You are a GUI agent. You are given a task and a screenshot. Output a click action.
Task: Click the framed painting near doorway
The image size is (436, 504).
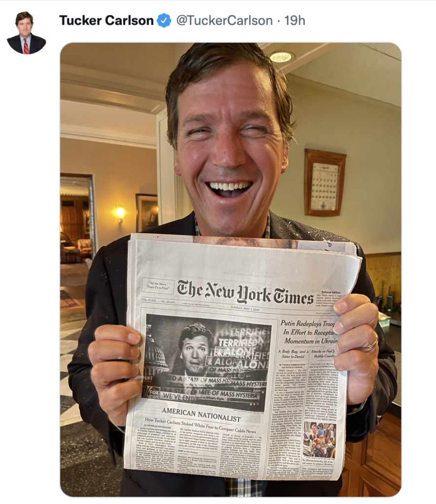[x=147, y=213]
